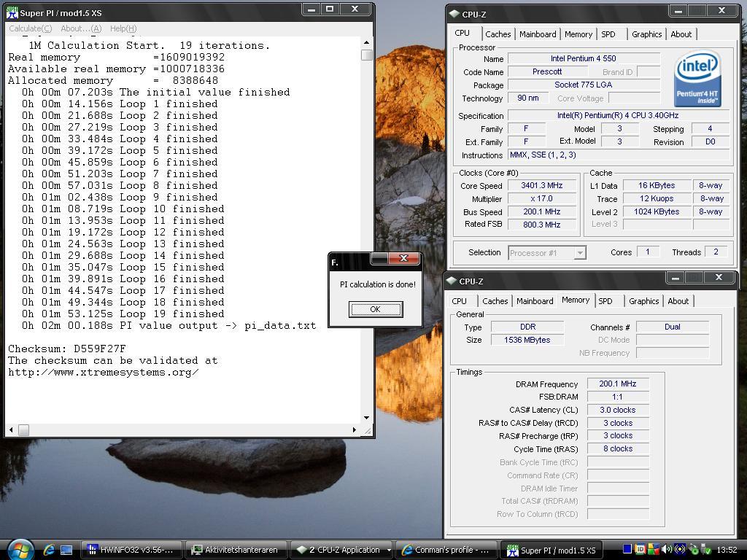Viewport: 747px width, 560px height.
Task: Open the Help menu in Super PI
Action: coord(123,28)
